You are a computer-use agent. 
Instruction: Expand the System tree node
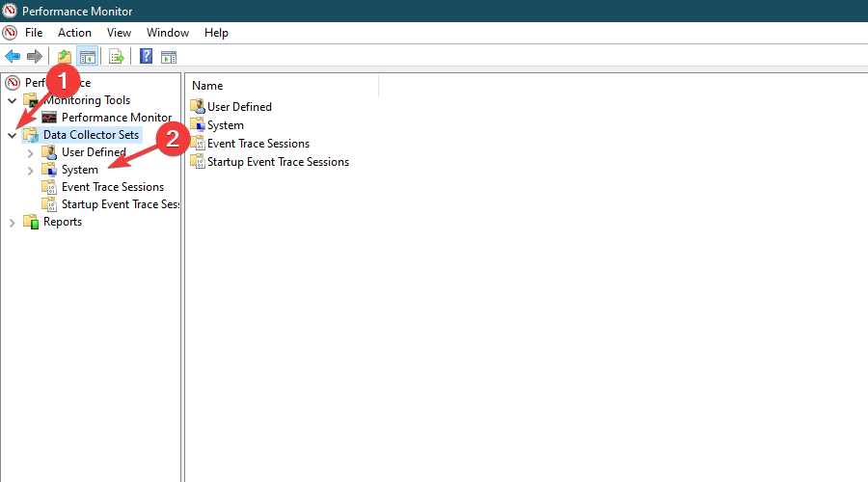click(x=31, y=171)
